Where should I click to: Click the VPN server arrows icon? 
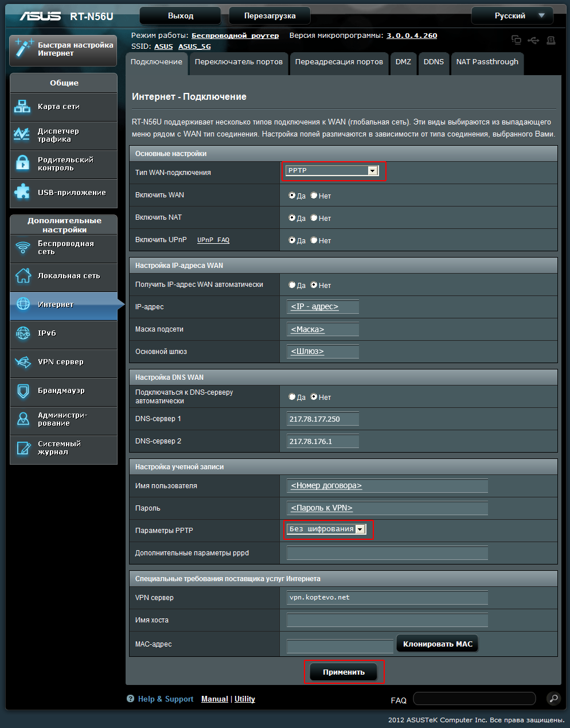(23, 361)
